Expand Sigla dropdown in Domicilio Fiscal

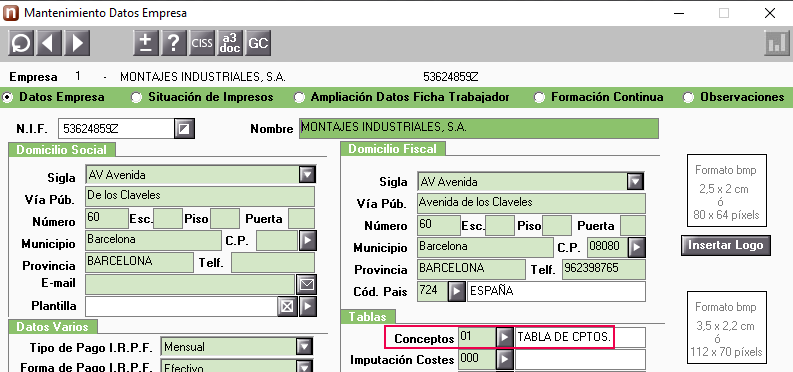coord(636,181)
